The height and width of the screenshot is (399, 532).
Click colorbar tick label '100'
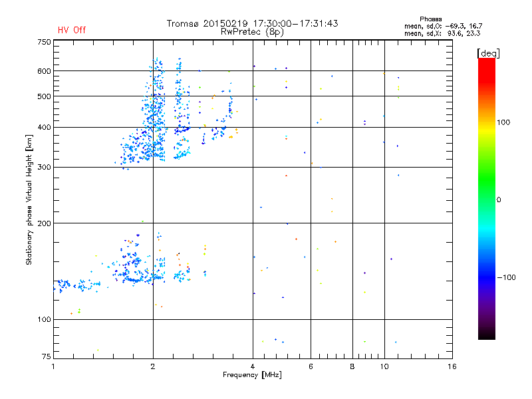[x=503, y=122]
